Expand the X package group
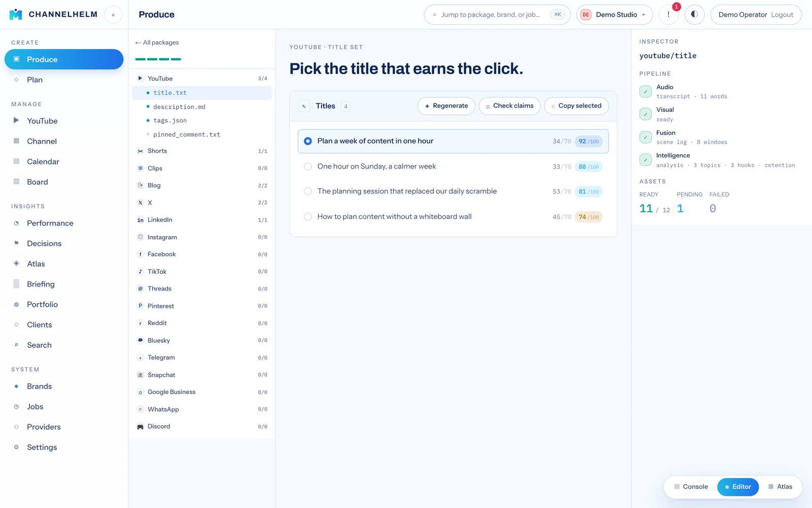 tap(202, 203)
